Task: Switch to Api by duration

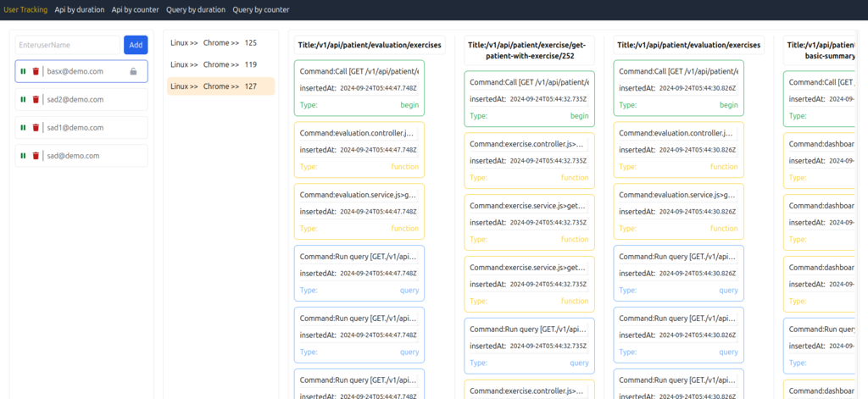Action: (x=79, y=9)
